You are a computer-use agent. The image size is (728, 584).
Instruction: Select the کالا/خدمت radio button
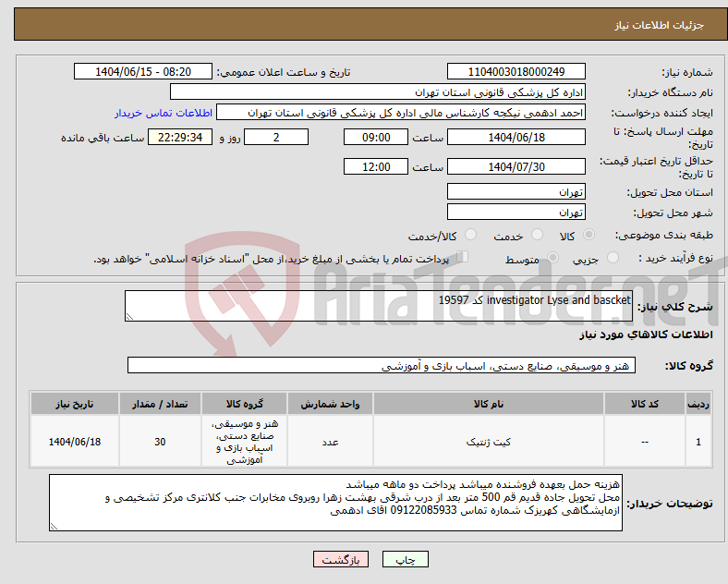click(x=471, y=235)
